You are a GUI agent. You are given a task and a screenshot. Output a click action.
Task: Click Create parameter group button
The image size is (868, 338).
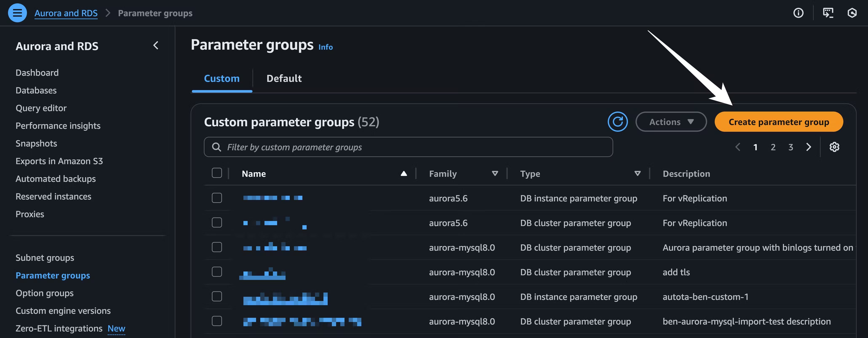779,121
